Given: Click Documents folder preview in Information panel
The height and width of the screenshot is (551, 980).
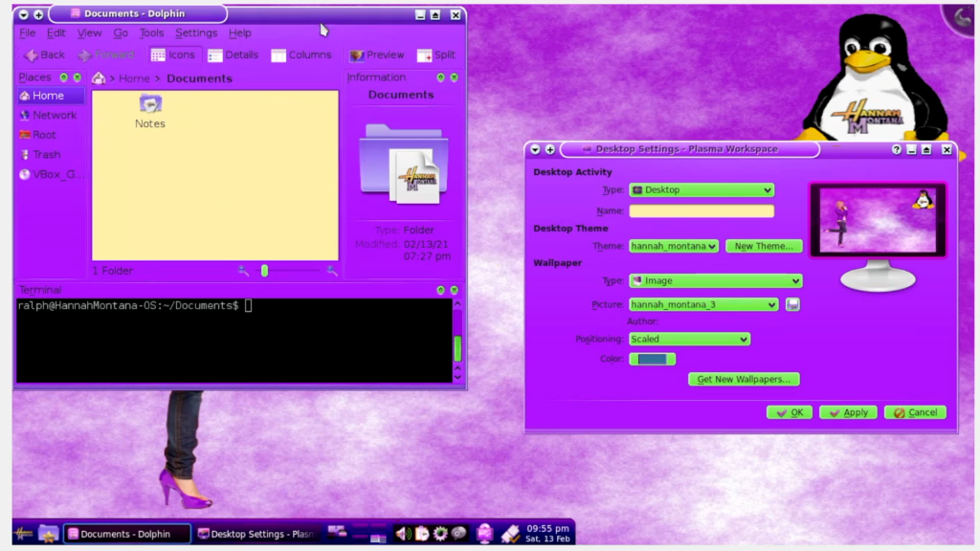Looking at the screenshot, I should [404, 164].
